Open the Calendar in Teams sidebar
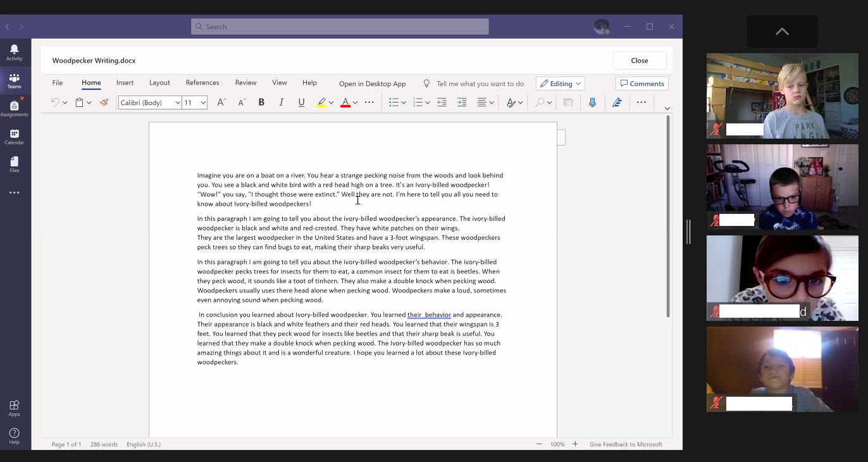The width and height of the screenshot is (868, 462). coord(14,137)
